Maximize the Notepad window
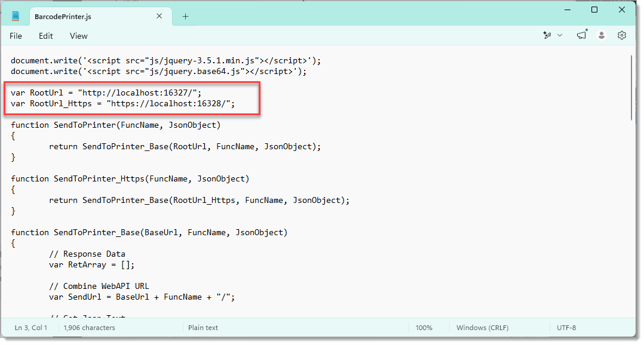This screenshot has height=345, width=644. (594, 10)
